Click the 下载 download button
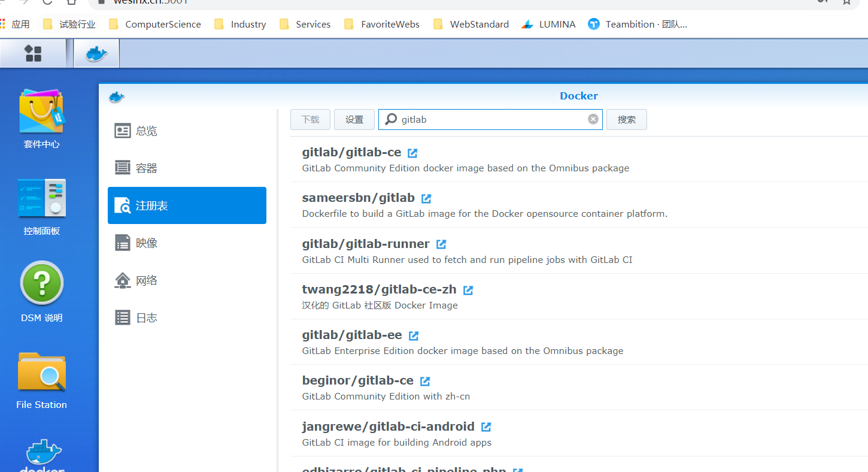This screenshot has width=868, height=472. pos(310,119)
